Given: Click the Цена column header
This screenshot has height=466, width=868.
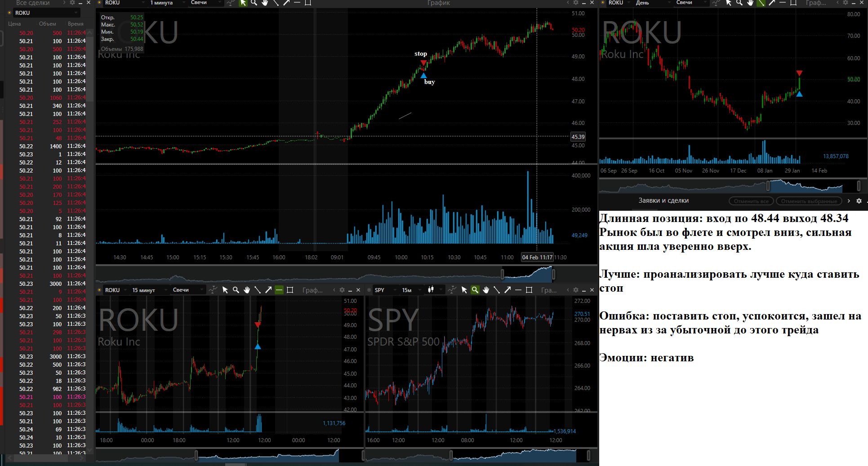Looking at the screenshot, I should pos(14,24).
